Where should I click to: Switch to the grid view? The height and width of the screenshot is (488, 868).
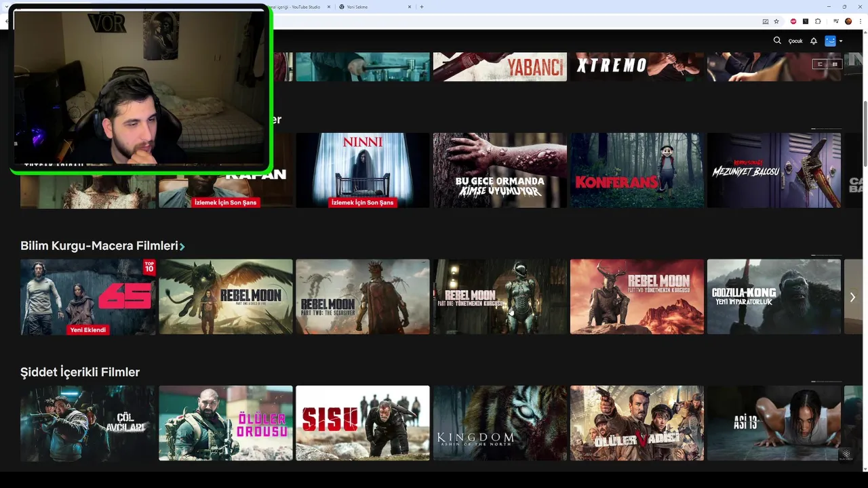pos(835,64)
